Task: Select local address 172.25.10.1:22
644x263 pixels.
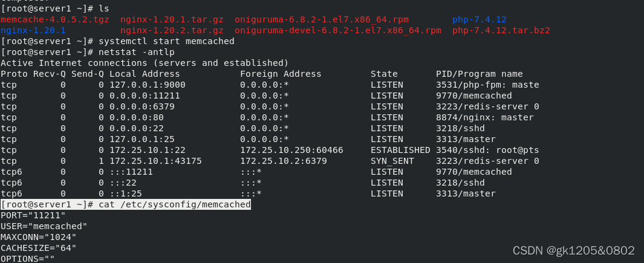Action: click(148, 150)
